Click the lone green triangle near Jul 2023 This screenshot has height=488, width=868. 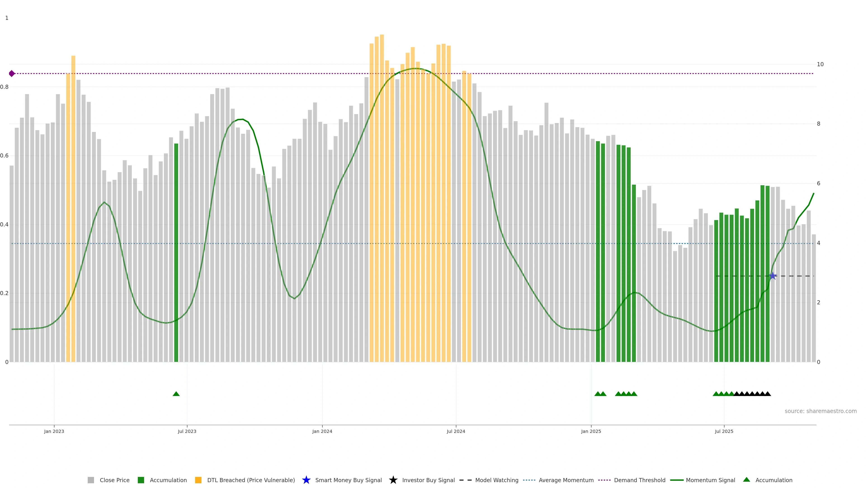(x=176, y=394)
